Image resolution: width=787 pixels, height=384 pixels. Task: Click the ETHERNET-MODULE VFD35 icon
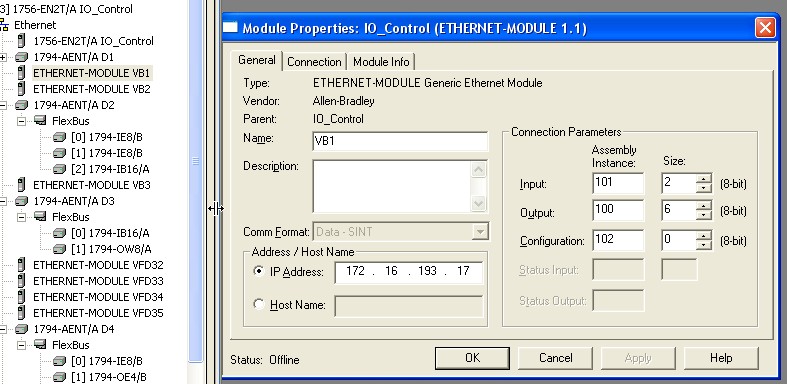(x=21, y=313)
